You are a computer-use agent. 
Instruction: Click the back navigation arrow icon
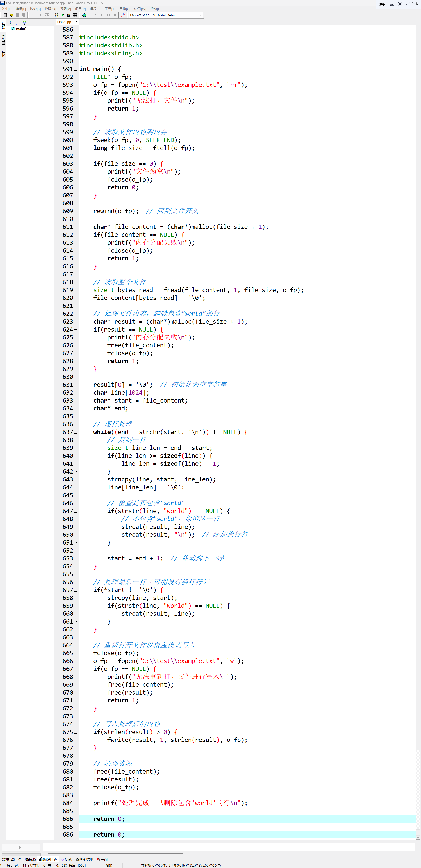(33, 15)
